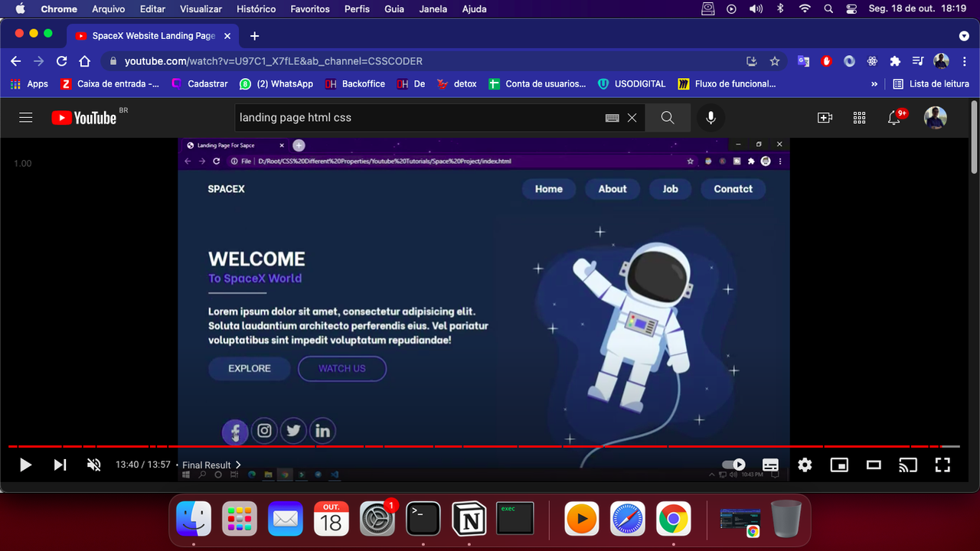Bookmark this page with the star
980x551 pixels.
click(775, 61)
